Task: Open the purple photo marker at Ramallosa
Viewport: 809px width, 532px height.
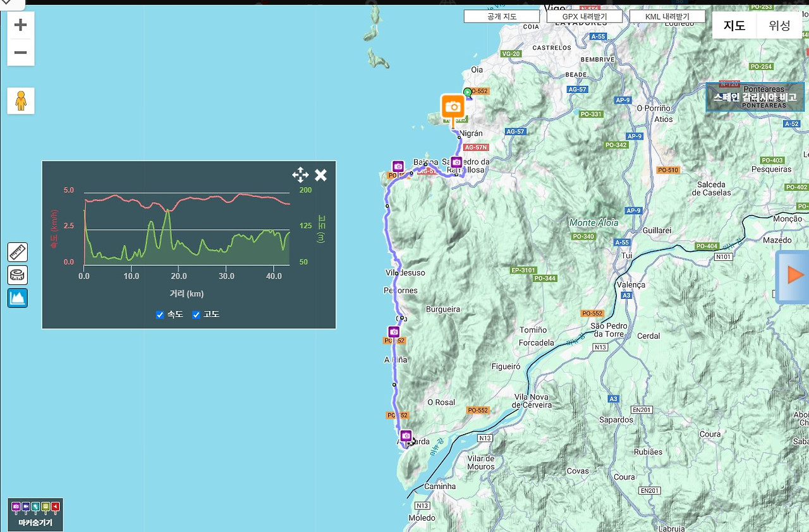Action: [x=456, y=163]
